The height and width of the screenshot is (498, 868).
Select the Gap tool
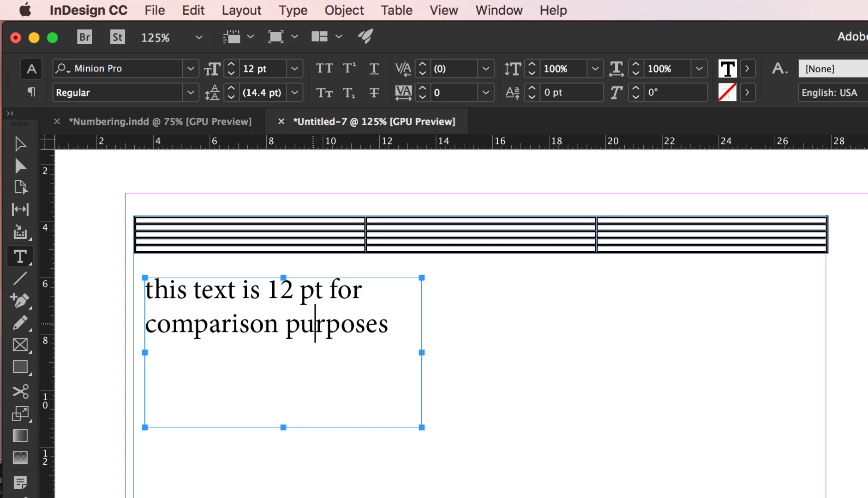tap(20, 209)
